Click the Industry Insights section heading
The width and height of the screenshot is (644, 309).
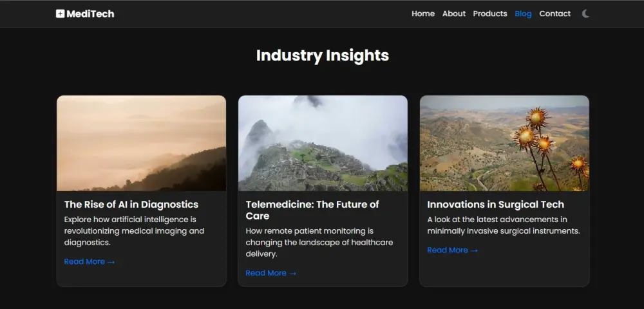322,55
